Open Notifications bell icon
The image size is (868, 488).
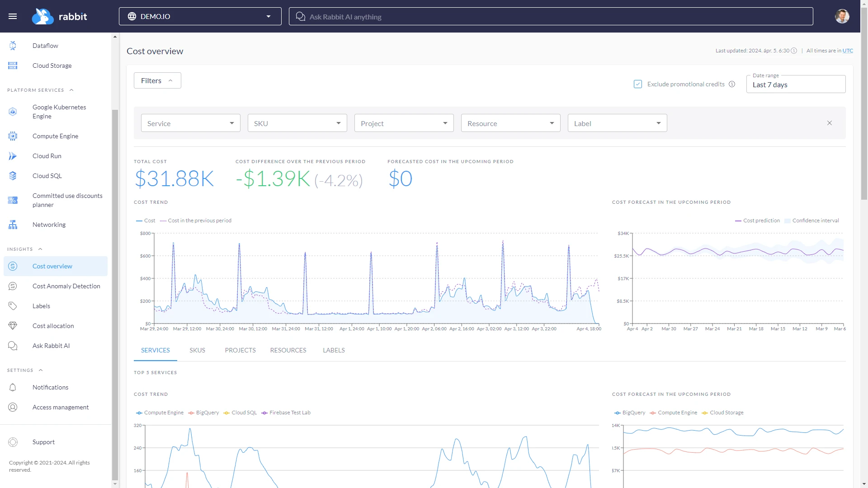pyautogui.click(x=13, y=387)
